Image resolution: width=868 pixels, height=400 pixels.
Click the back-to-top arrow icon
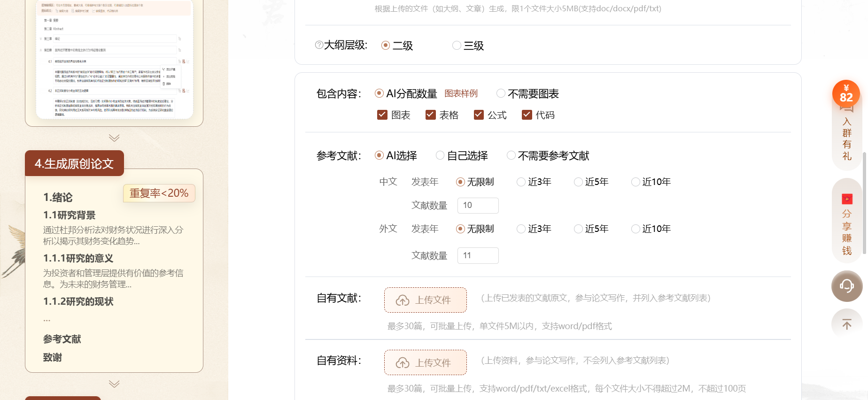pyautogui.click(x=847, y=324)
